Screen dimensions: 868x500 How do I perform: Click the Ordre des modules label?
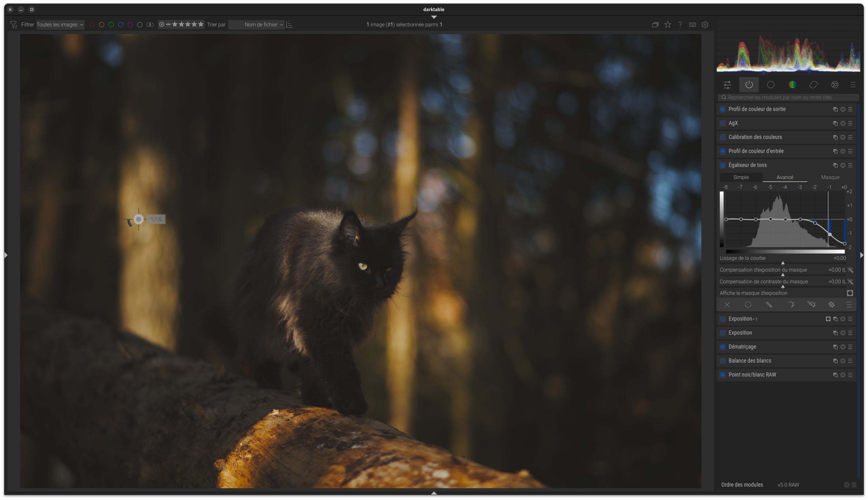[742, 485]
